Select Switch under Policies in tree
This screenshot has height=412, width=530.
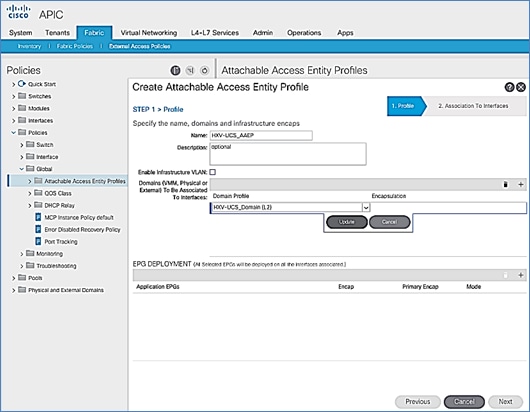point(45,145)
